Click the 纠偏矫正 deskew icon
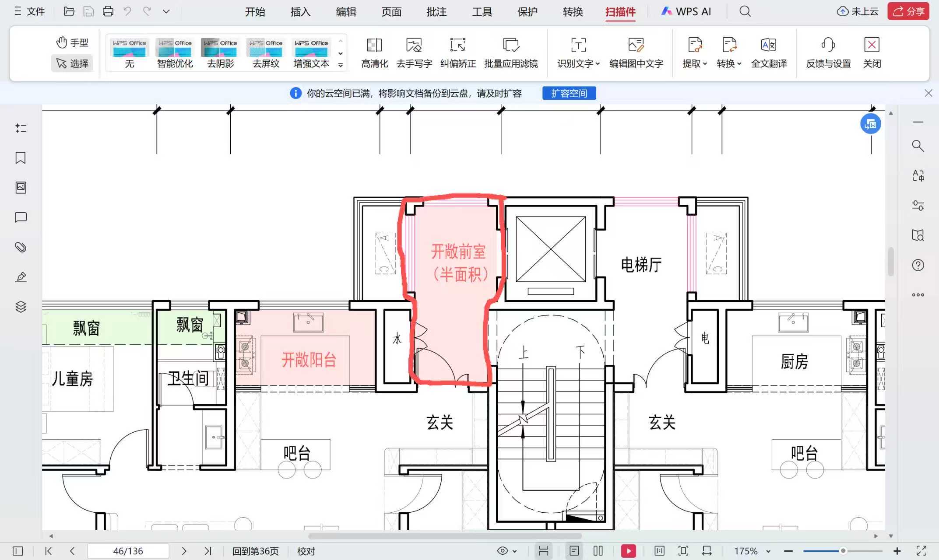Image resolution: width=939 pixels, height=560 pixels. click(458, 45)
